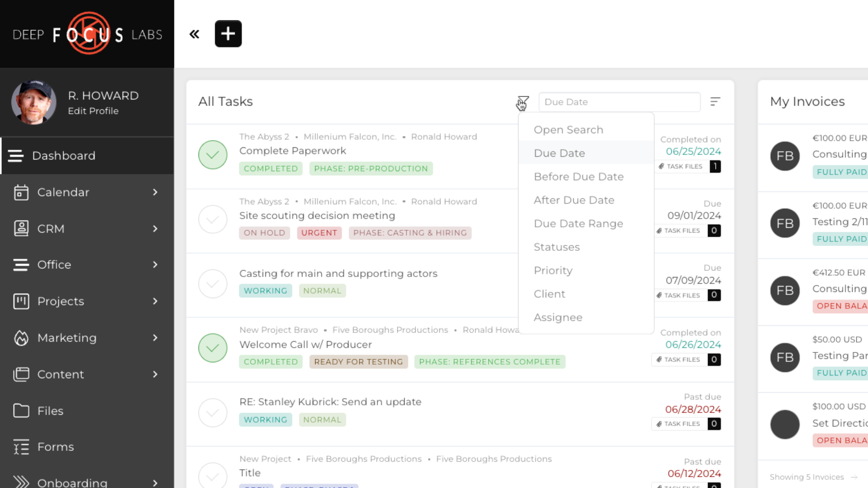This screenshot has width=868, height=488.
Task: Open the sort lines icon in All Tasks
Action: [x=715, y=102]
